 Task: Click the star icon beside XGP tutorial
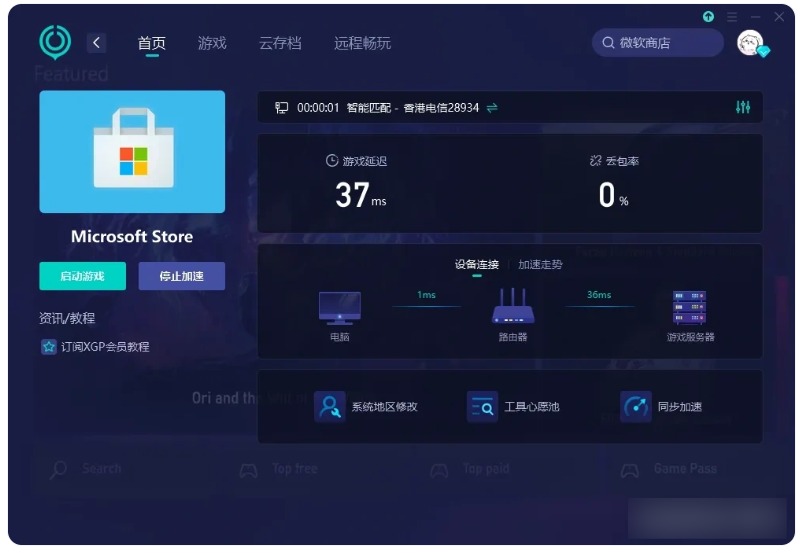pos(49,347)
